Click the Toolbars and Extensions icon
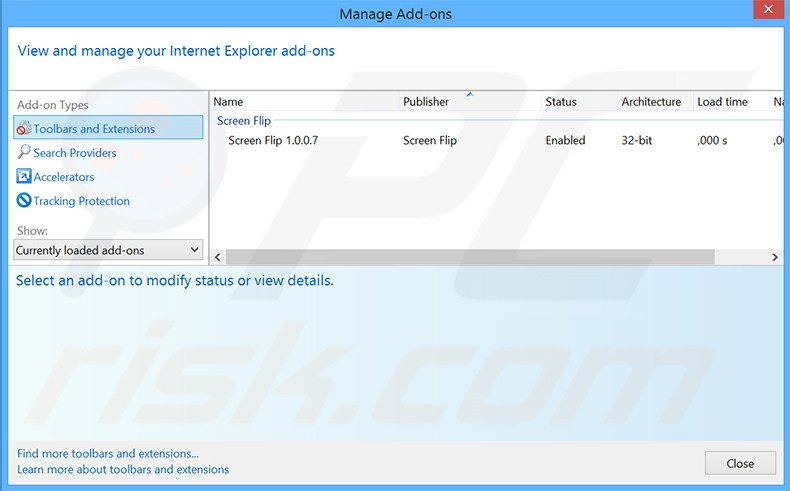The height and width of the screenshot is (491, 790). tap(24, 129)
